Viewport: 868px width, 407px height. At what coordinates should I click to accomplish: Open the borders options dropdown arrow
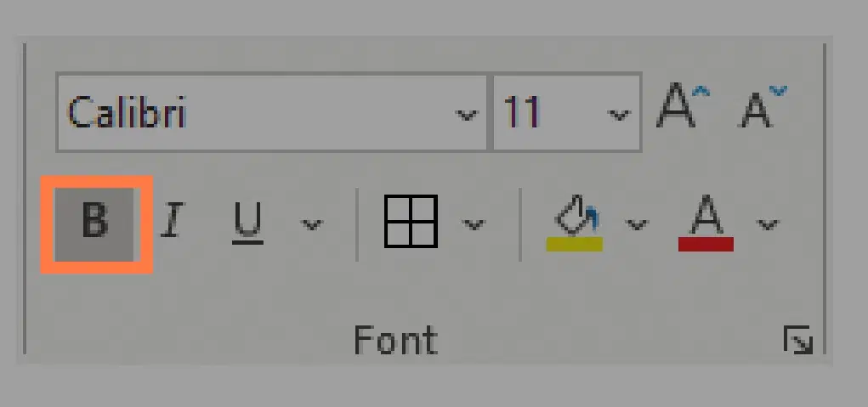(474, 224)
